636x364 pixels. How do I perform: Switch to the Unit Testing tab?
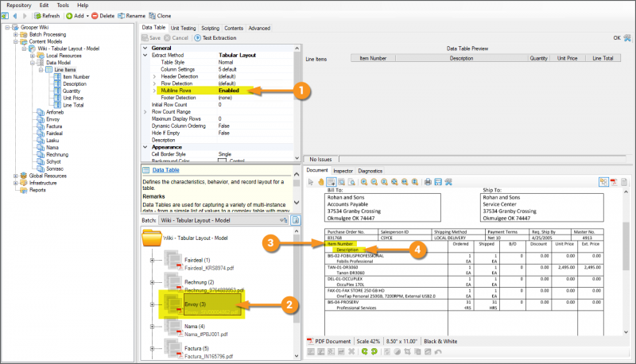pyautogui.click(x=185, y=28)
